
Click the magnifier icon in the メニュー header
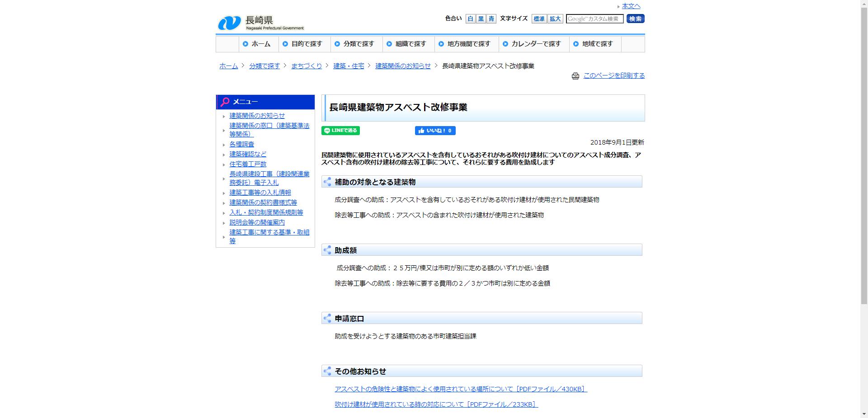pyautogui.click(x=224, y=102)
